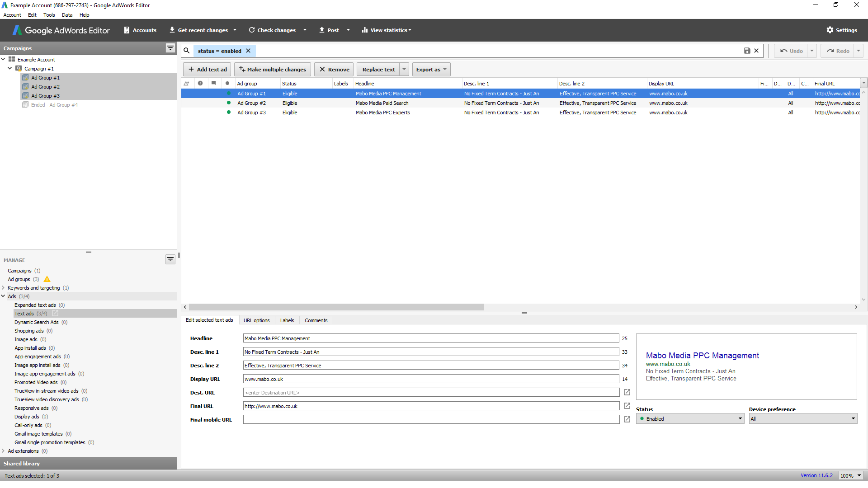Click the horizontal table scrollbar
The height and width of the screenshot is (488, 868).
(336, 307)
